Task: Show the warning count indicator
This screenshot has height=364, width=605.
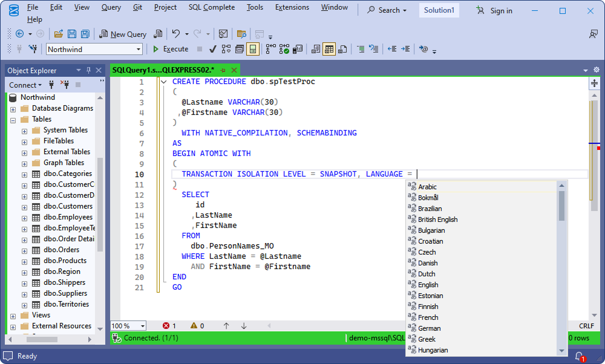Action: 197,326
